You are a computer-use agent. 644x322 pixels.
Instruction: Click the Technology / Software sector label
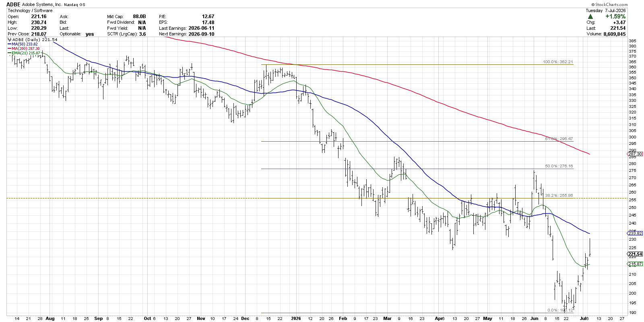tap(30, 10)
